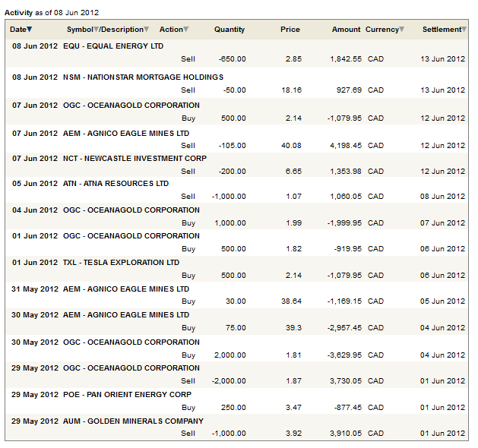Select the Quantity column header
478x448 pixels.
(230, 30)
